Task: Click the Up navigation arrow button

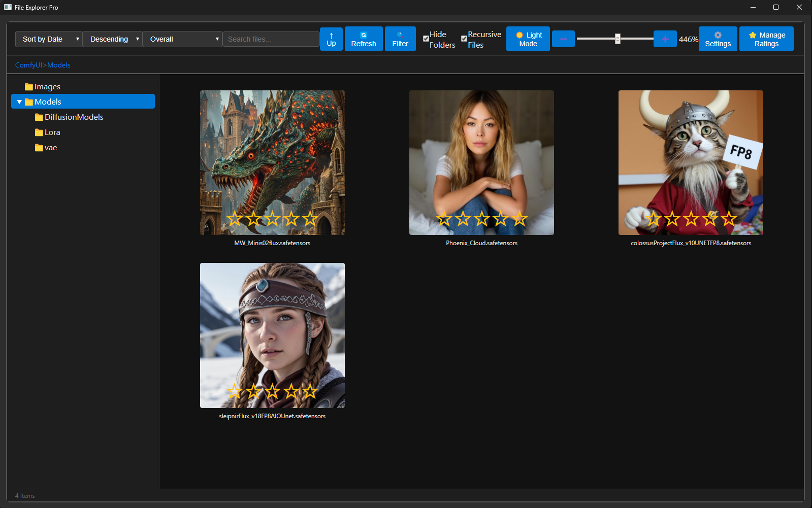Action: pyautogui.click(x=331, y=39)
